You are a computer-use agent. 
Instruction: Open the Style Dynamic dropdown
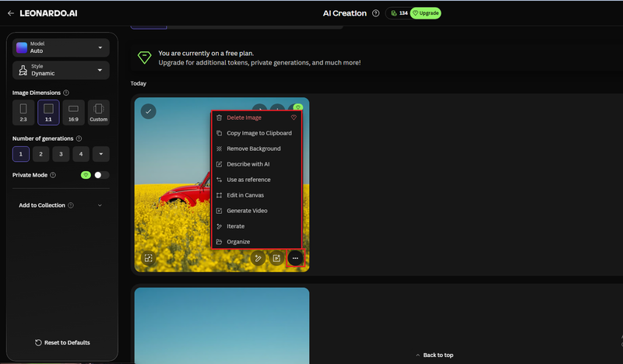(61, 70)
